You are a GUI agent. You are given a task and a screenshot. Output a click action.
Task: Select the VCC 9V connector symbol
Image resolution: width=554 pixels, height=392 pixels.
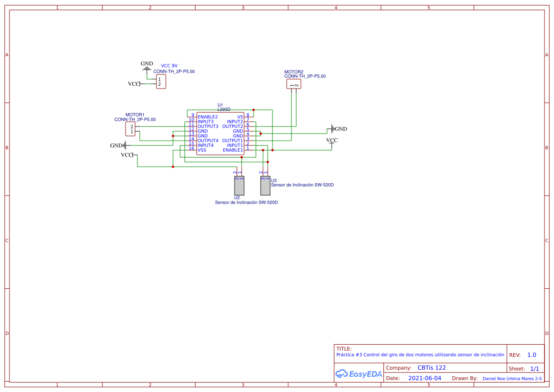pos(161,81)
